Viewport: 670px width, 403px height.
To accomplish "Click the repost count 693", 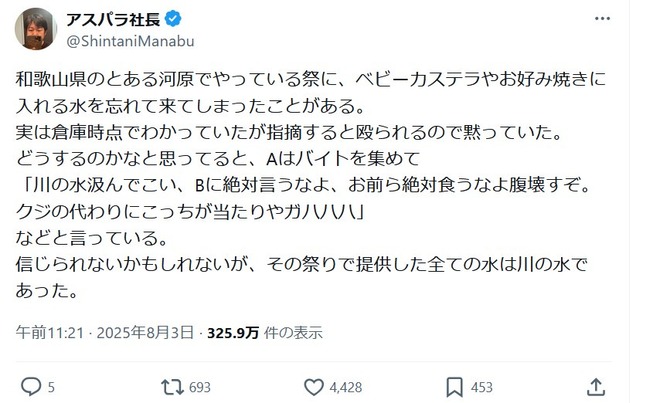I will click(200, 387).
